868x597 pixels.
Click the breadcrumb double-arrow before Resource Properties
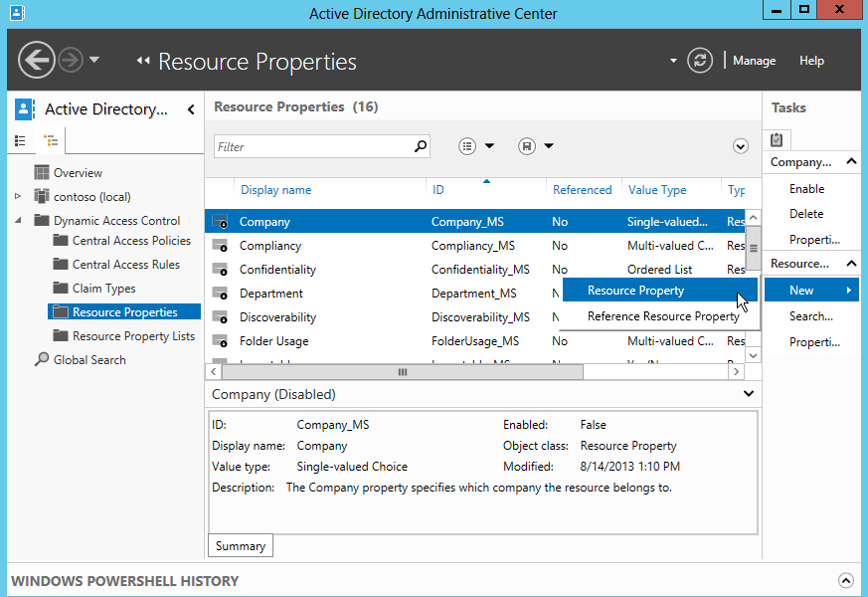pos(143,61)
